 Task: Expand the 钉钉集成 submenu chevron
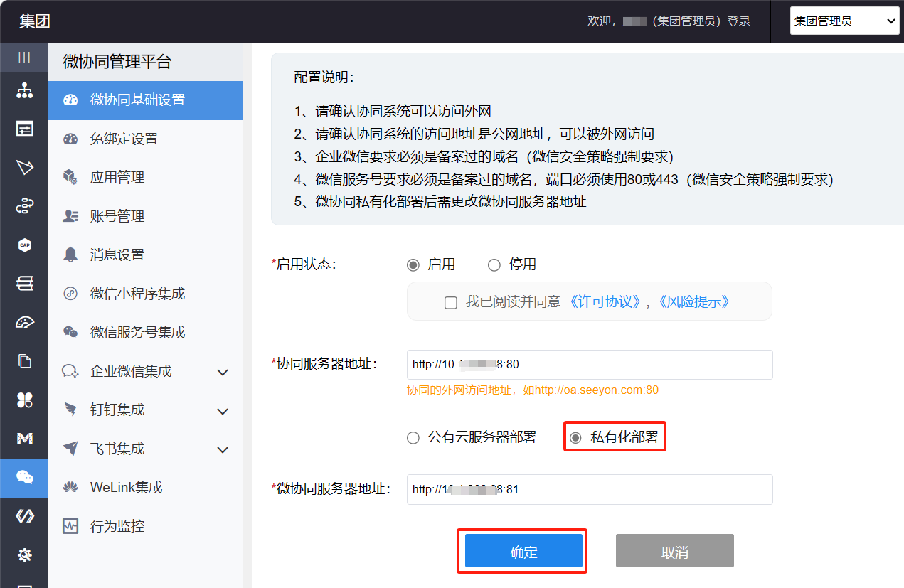point(223,411)
